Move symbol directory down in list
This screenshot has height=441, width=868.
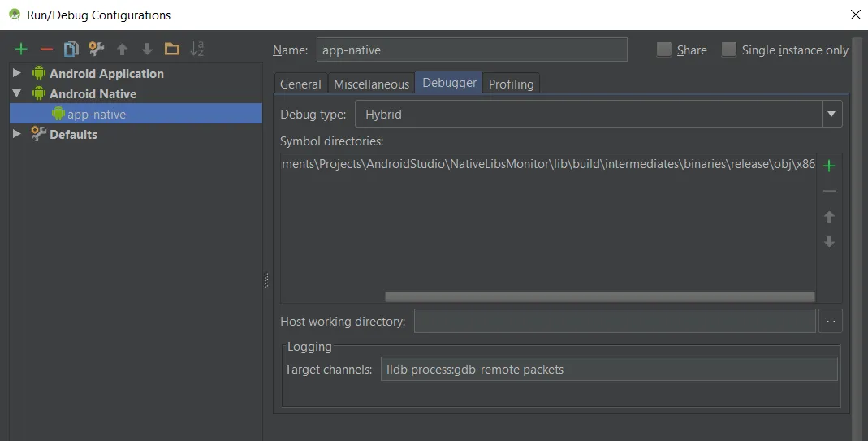[829, 242]
